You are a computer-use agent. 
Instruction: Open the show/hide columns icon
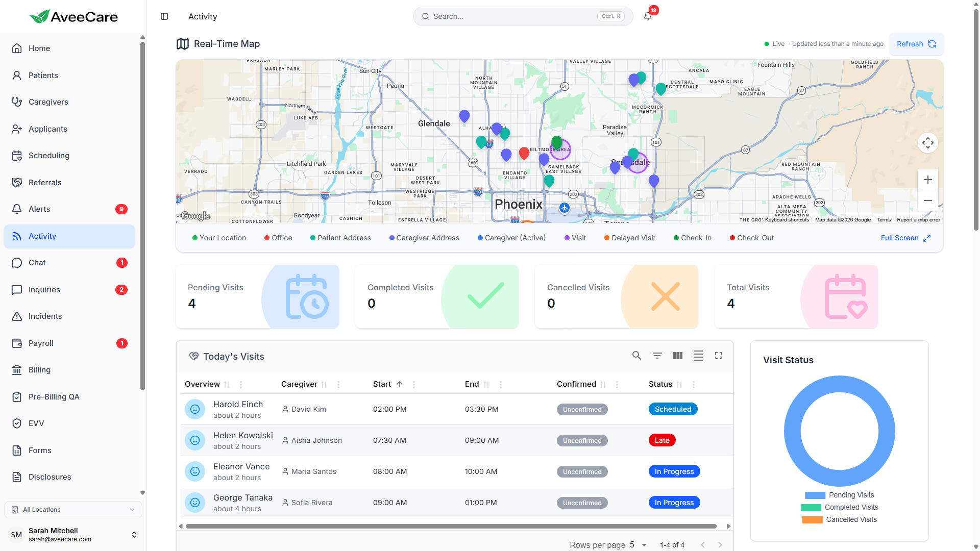click(678, 356)
